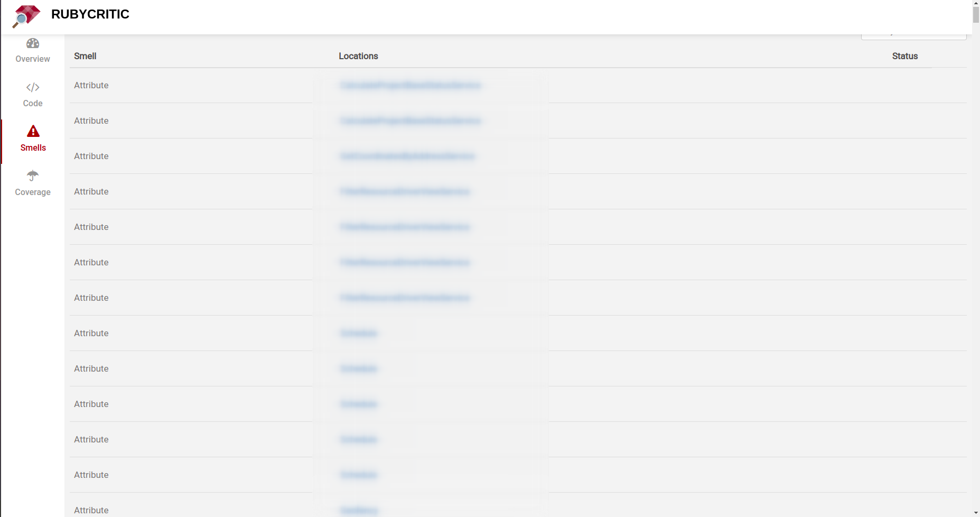Click the RUBYCRITIC title text

tap(90, 14)
